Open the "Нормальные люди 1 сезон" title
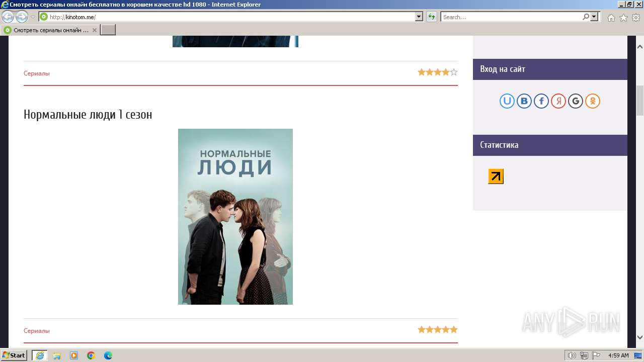The image size is (644, 362). [88, 115]
